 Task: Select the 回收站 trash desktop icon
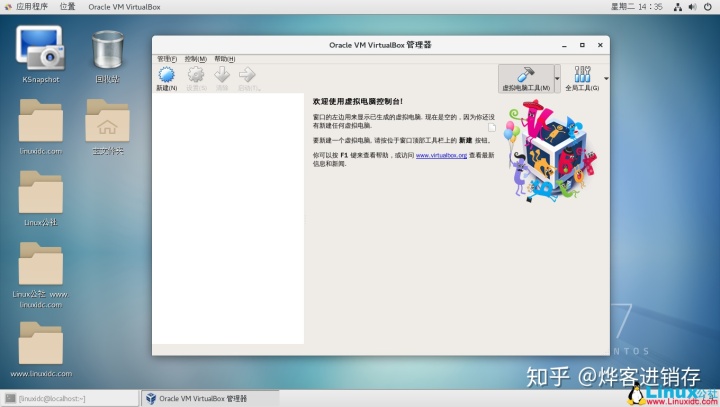pos(107,57)
